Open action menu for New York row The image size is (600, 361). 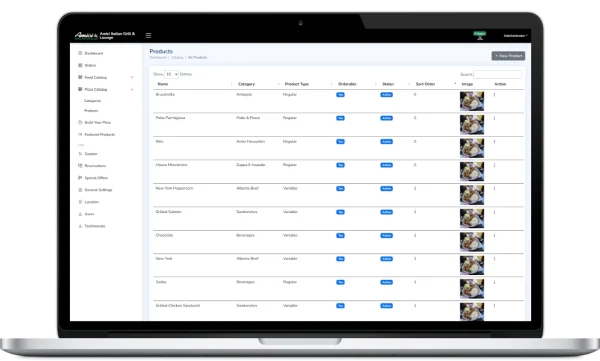pos(494,259)
